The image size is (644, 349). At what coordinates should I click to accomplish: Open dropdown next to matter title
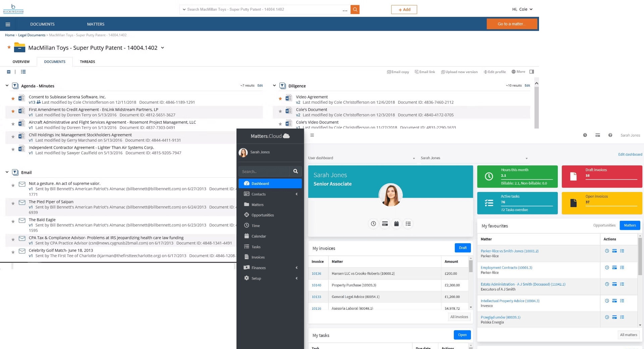163,48
